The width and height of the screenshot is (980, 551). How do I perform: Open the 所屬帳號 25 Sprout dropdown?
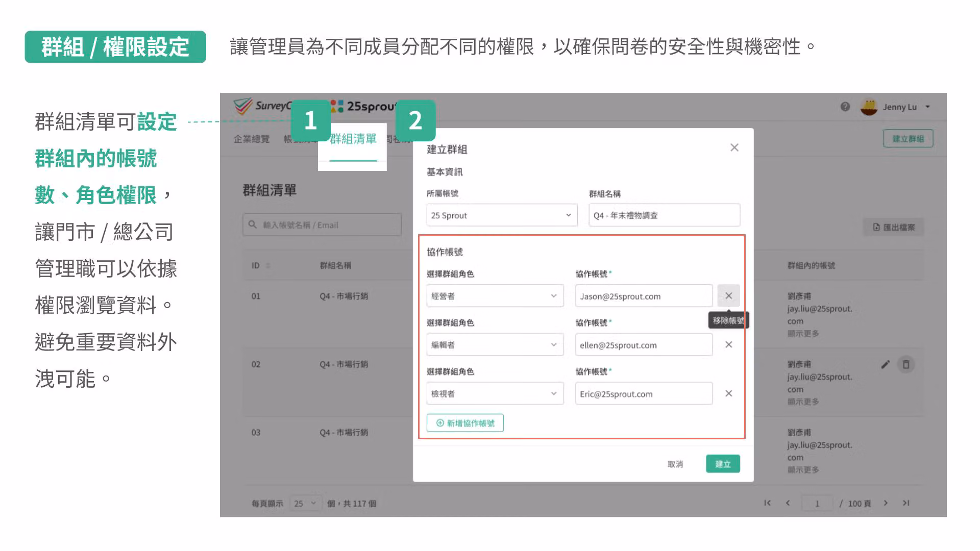(502, 215)
